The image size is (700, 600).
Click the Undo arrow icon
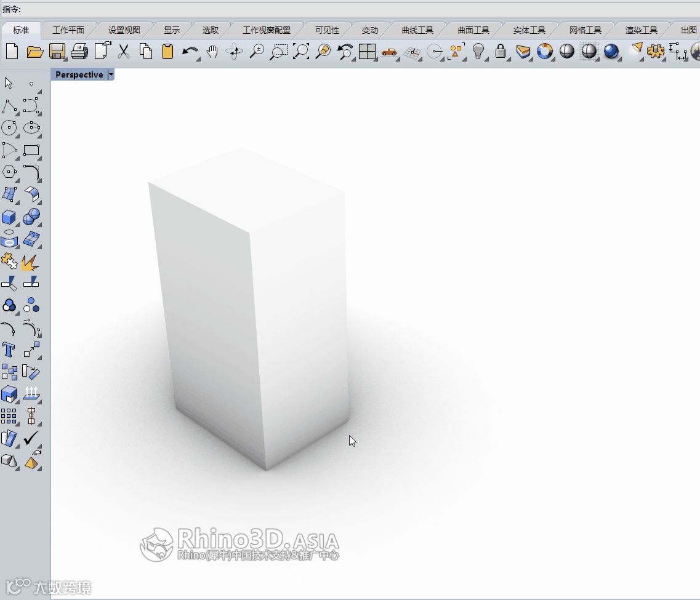coord(190,52)
